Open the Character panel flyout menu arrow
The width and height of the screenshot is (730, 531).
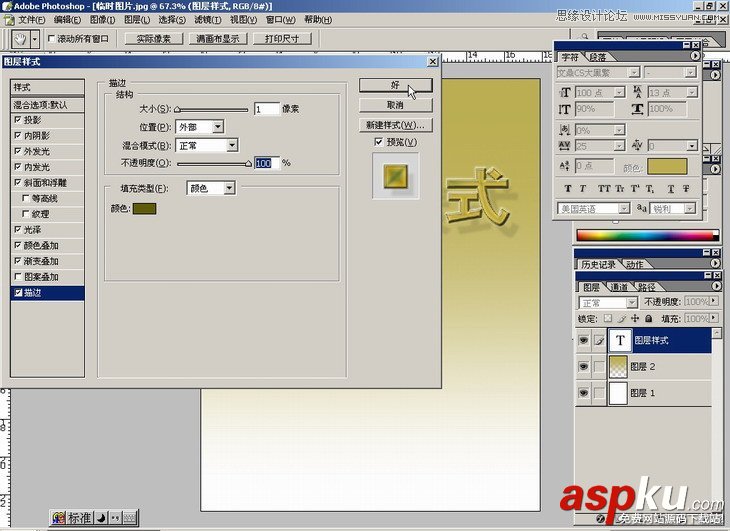[695, 56]
